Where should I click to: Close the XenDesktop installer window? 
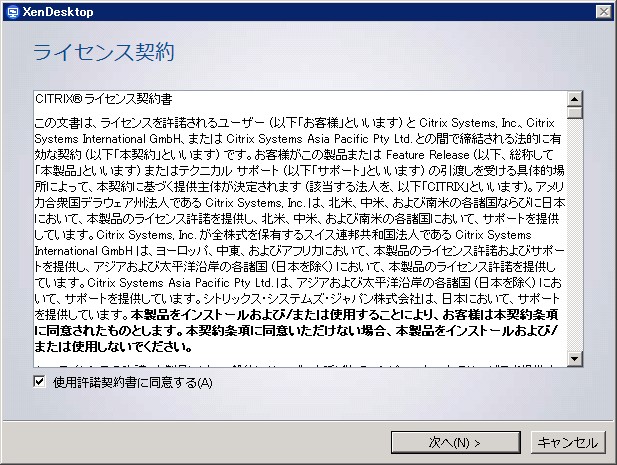[x=601, y=11]
